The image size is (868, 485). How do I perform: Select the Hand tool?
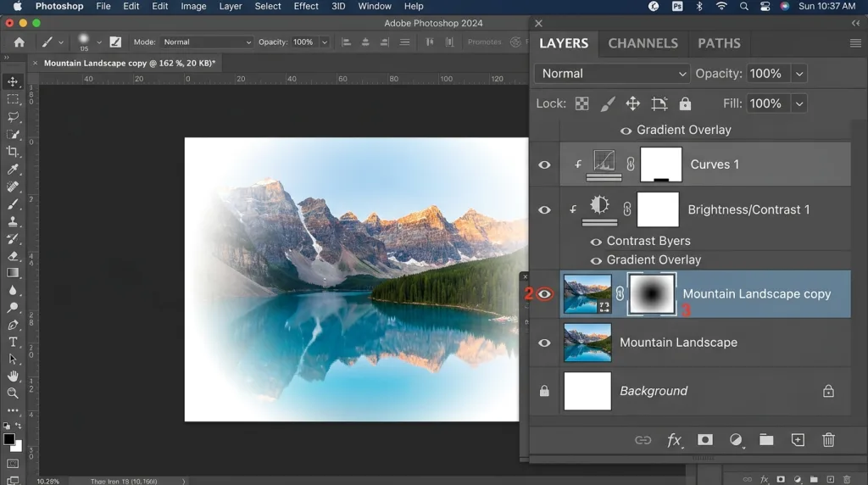tap(13, 376)
